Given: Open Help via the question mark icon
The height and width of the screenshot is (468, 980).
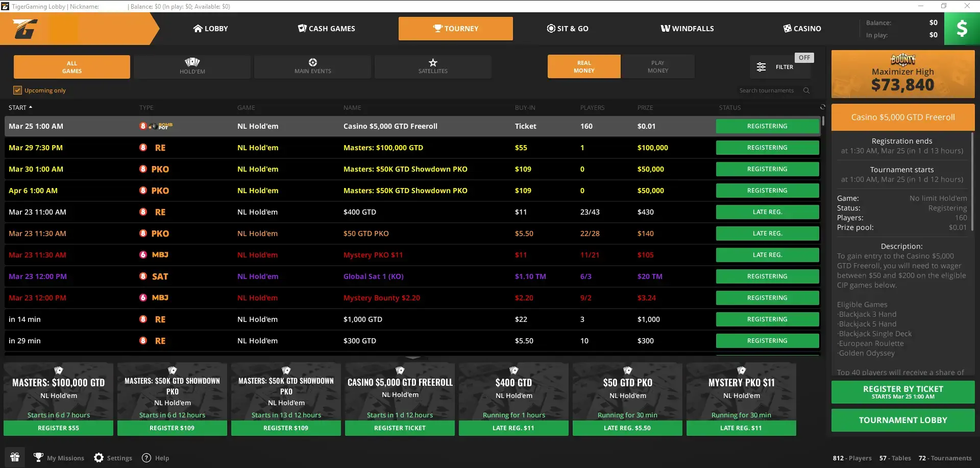Looking at the screenshot, I should pos(145,457).
